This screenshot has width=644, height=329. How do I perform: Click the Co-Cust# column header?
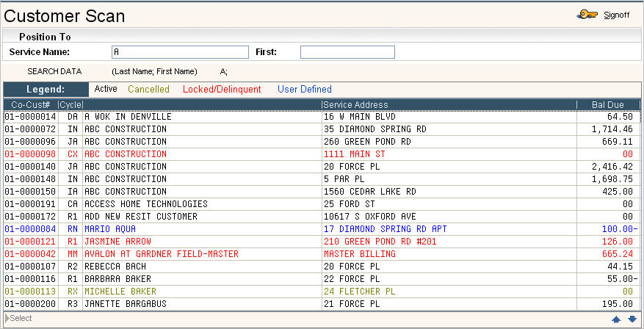31,105
